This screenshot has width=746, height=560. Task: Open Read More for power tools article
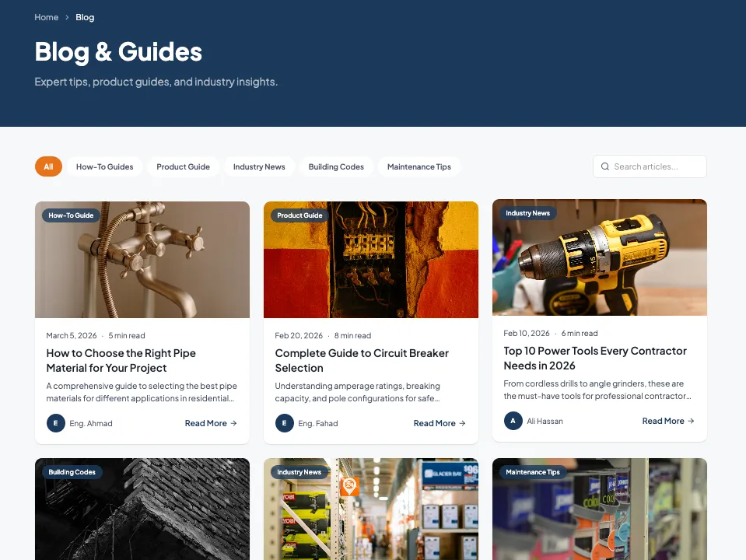pos(668,421)
